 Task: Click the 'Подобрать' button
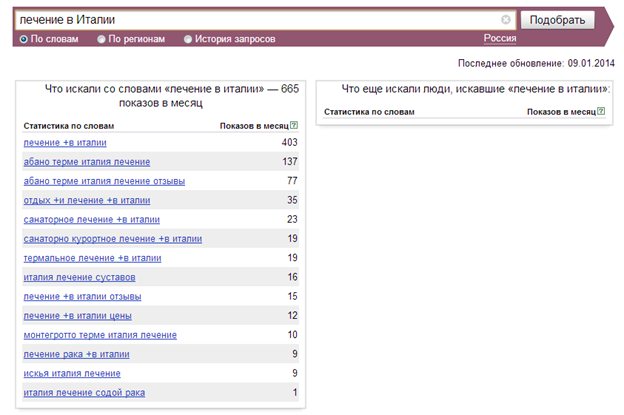(558, 20)
